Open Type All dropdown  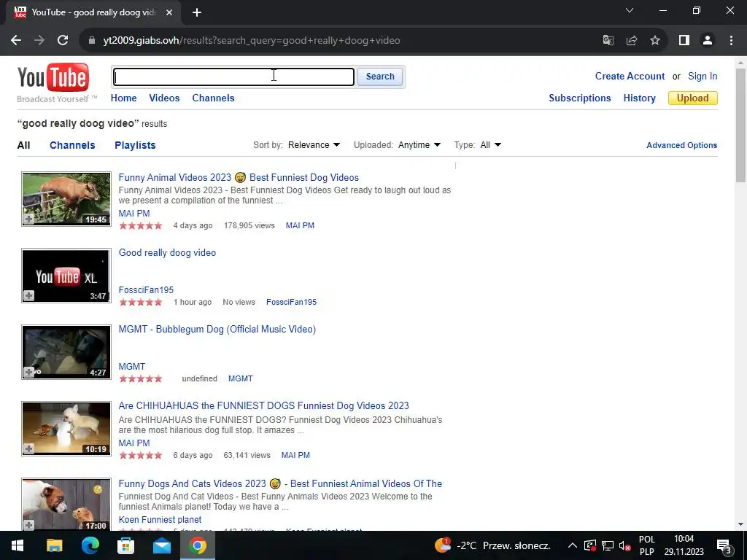click(491, 145)
